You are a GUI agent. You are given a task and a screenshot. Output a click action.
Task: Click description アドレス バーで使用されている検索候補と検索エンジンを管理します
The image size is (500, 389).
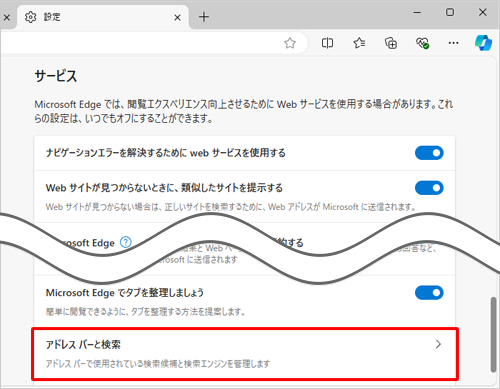click(158, 363)
